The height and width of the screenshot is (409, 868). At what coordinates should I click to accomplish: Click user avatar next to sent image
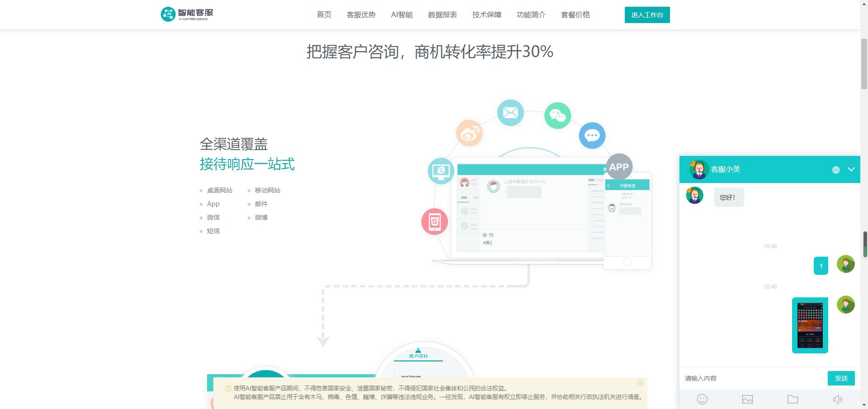[x=846, y=305]
